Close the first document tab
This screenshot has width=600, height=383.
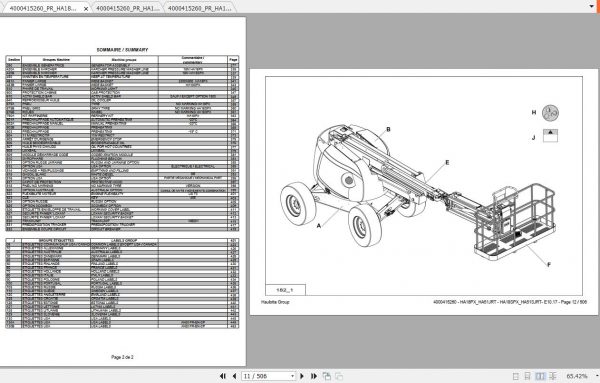pyautogui.click(x=86, y=8)
